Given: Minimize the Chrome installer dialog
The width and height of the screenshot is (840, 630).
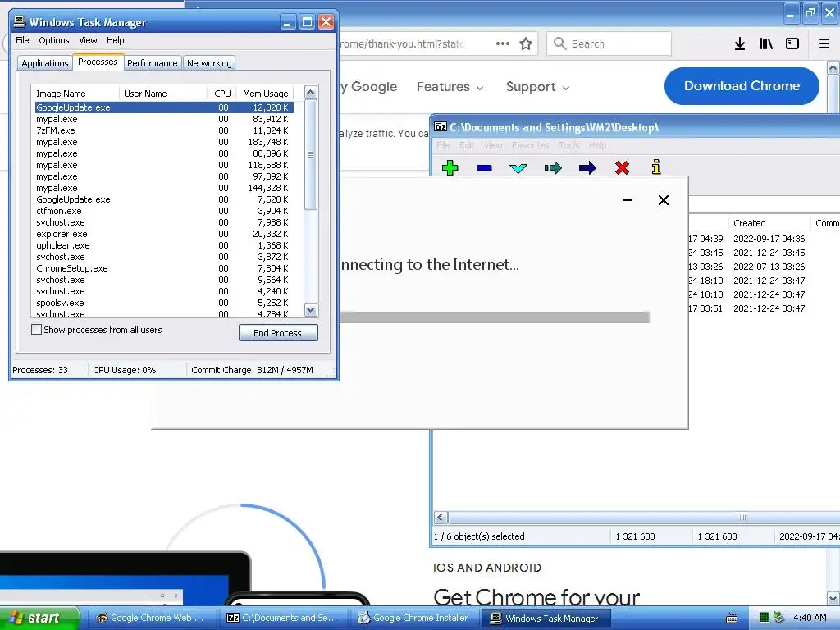Looking at the screenshot, I should [x=628, y=200].
